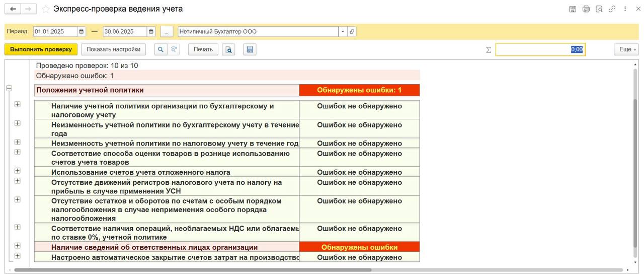The width and height of the screenshot is (644, 278).
Task: Click the period selection '...' button
Action: pyautogui.click(x=167, y=31)
